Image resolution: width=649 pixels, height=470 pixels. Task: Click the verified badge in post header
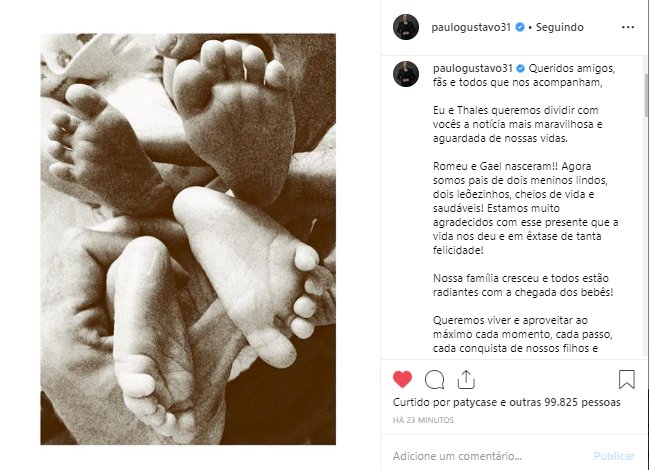click(x=520, y=27)
